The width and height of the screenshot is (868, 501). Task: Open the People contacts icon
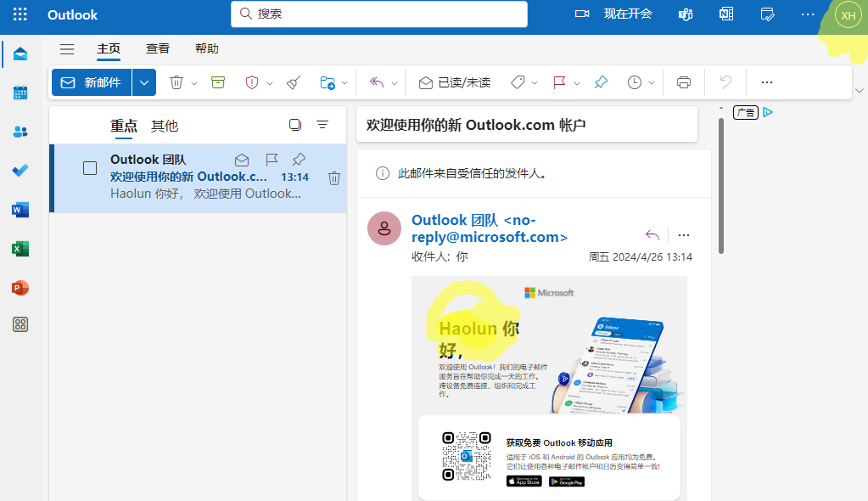click(20, 132)
